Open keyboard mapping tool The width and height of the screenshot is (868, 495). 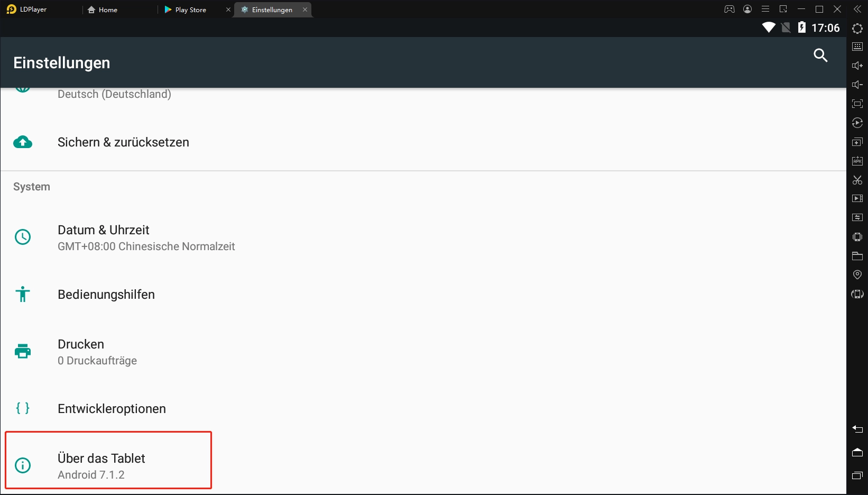857,47
